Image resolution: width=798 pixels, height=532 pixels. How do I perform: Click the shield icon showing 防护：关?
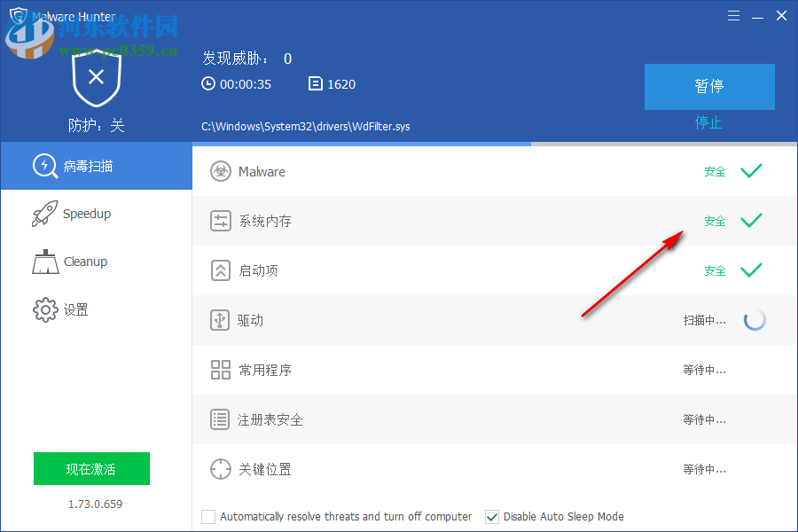96,78
